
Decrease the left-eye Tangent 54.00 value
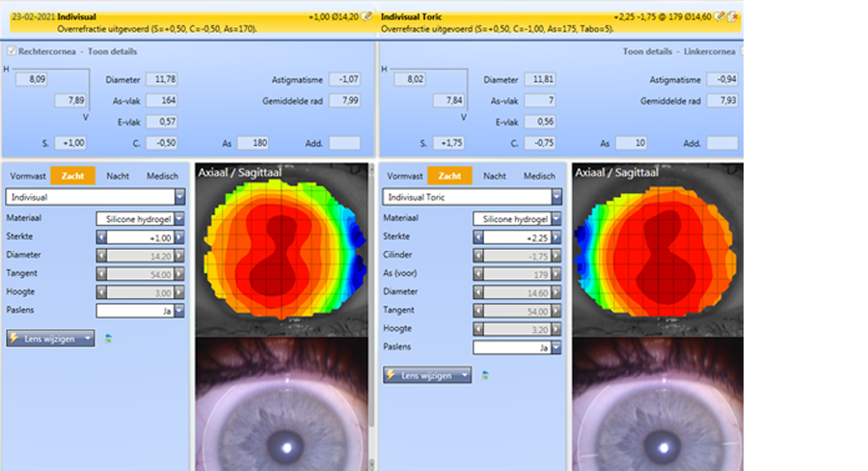[478, 311]
